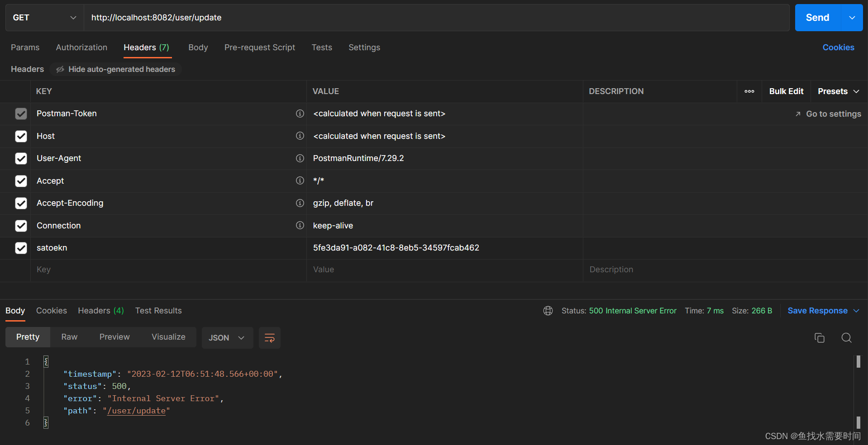The height and width of the screenshot is (445, 868).
Task: Hide auto-generated headers
Action: point(116,69)
